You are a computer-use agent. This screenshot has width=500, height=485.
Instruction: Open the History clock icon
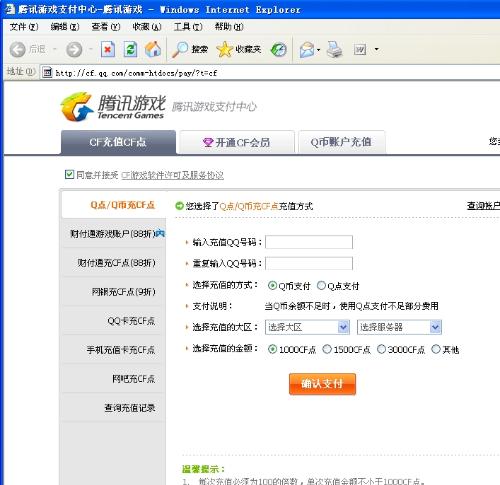(x=279, y=50)
